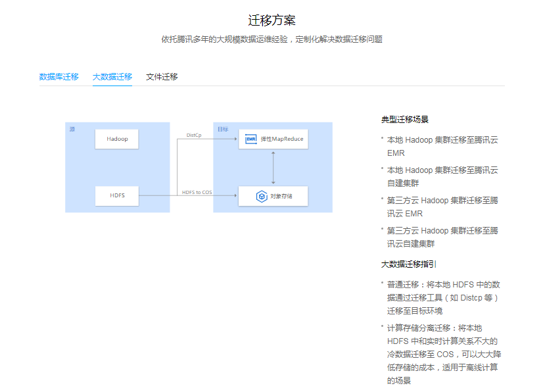Click the HDFS to COS label
The height and width of the screenshot is (392, 545).
[x=197, y=192]
